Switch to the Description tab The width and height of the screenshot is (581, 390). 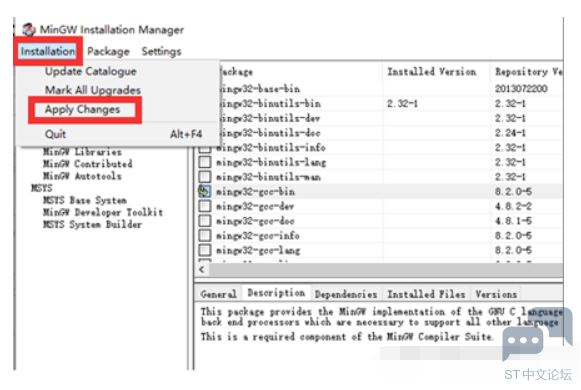(276, 293)
